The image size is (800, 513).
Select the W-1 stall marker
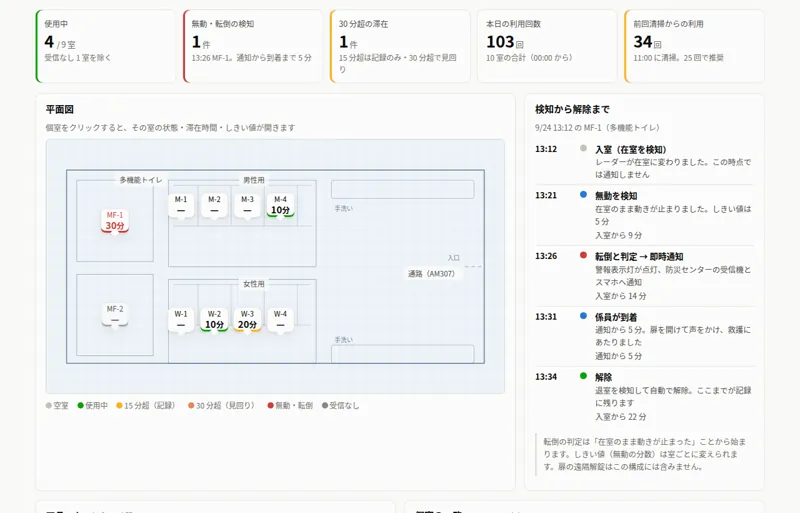(181, 320)
